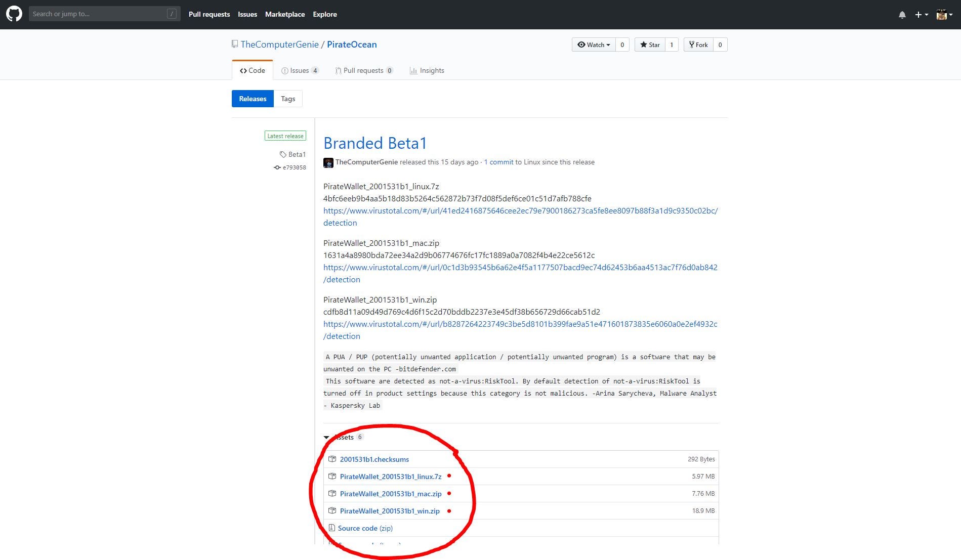This screenshot has height=560, width=961.
Task: Select the Releases button
Action: [x=253, y=99]
